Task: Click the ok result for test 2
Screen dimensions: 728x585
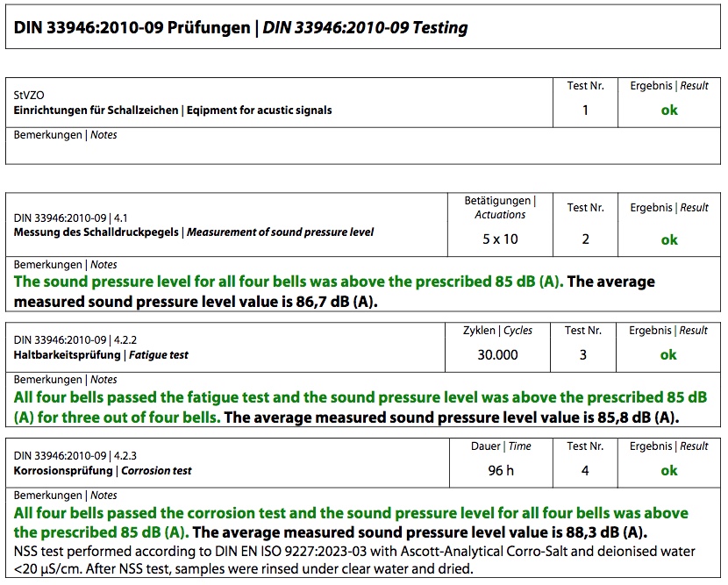Action: coord(668,239)
